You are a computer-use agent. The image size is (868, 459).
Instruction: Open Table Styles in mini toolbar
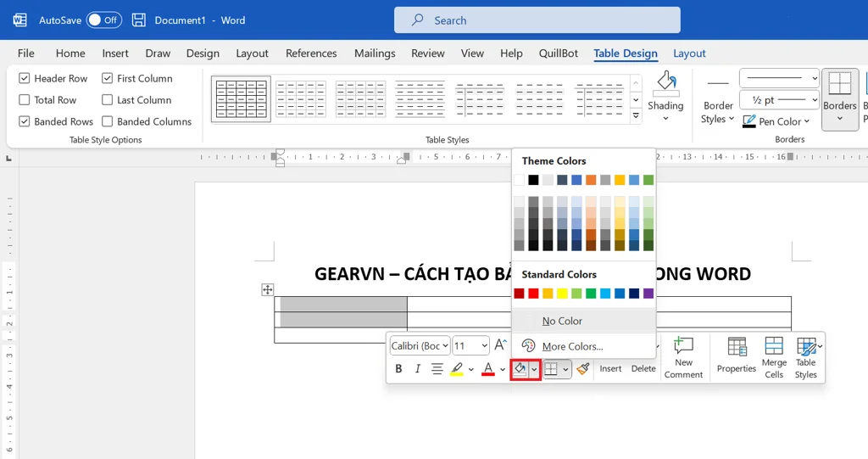click(x=807, y=358)
